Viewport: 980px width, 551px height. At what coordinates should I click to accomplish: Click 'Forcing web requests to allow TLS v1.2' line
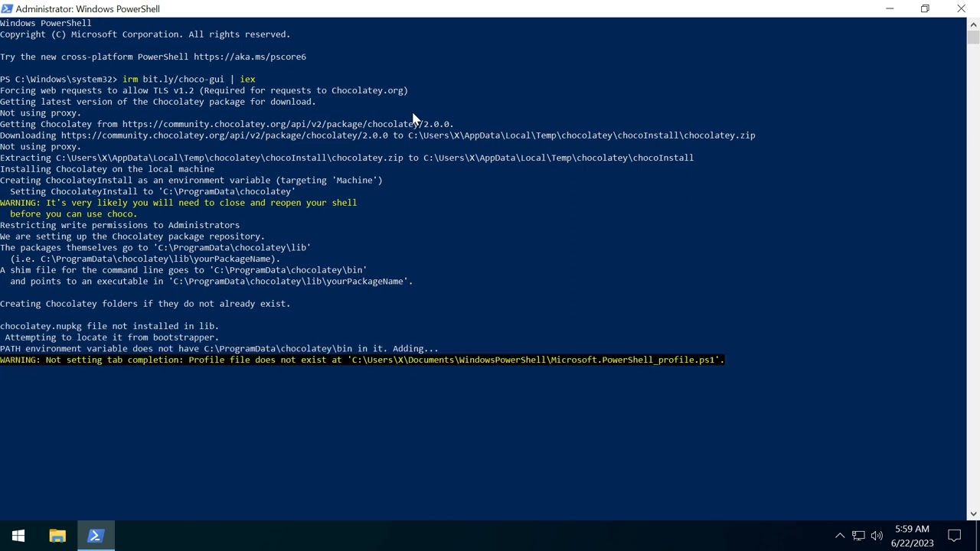(x=204, y=90)
